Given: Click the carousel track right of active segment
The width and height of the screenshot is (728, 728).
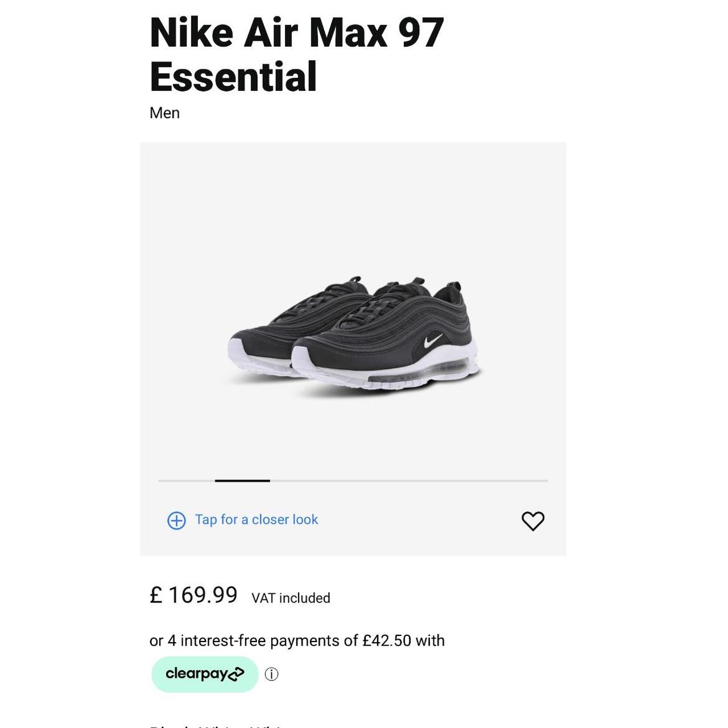Looking at the screenshot, I should pos(408,481).
